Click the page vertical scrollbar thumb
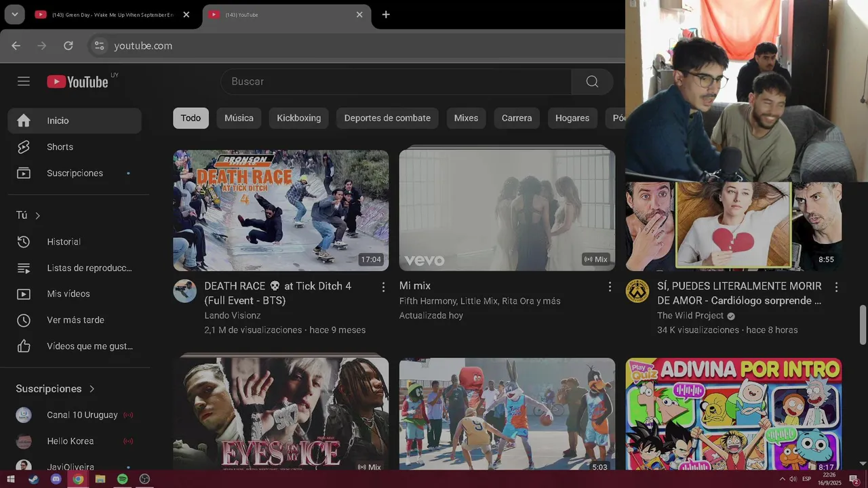Screen dimensions: 868x488 (863, 325)
